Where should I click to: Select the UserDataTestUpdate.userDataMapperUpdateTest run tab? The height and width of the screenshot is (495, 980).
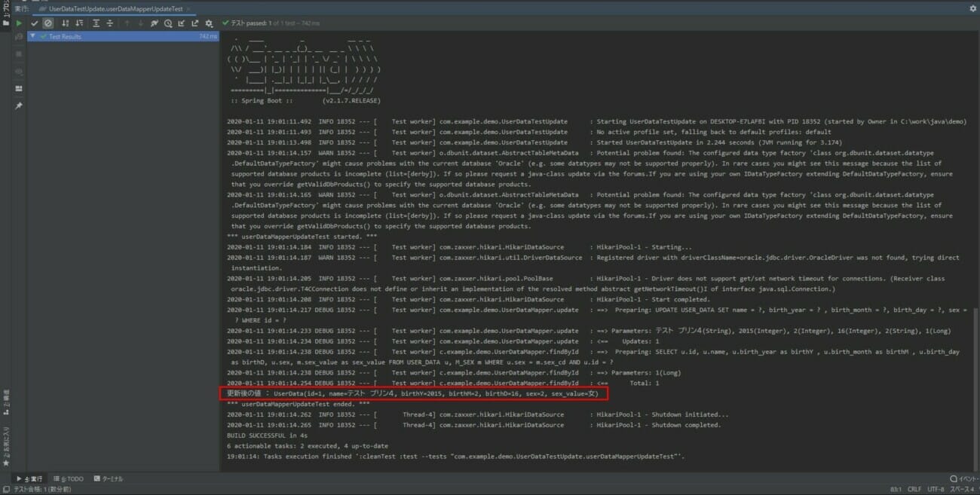click(x=113, y=8)
